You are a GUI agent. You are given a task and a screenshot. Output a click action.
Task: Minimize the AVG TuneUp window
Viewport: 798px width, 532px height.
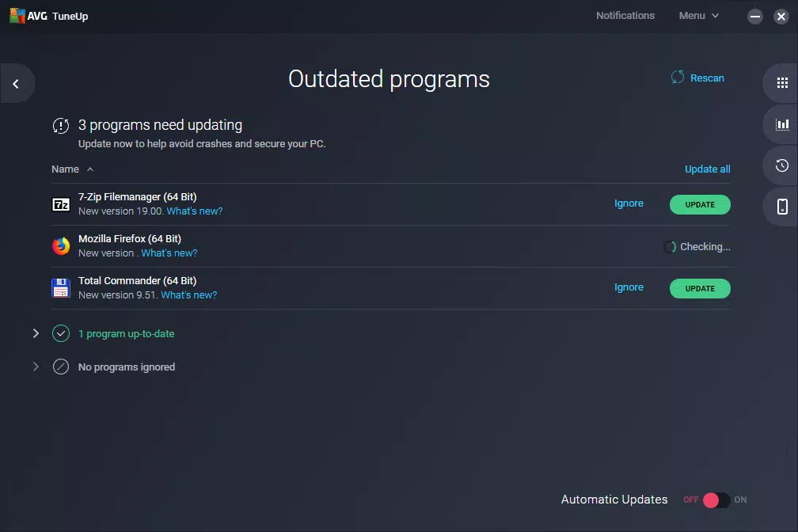click(755, 17)
